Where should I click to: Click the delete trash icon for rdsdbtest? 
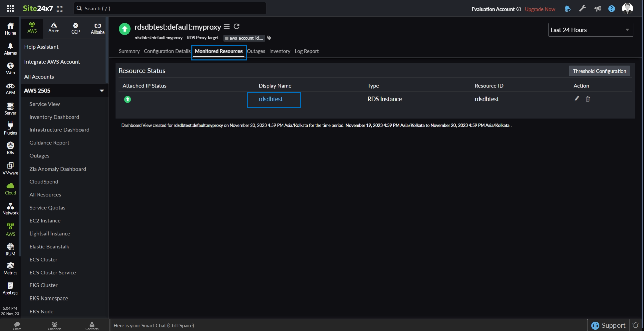click(x=588, y=99)
